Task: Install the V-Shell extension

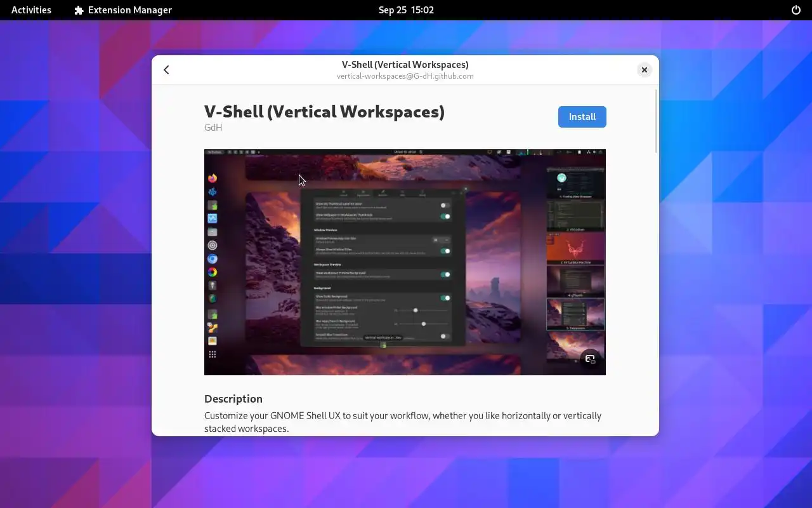Action: 582,117
